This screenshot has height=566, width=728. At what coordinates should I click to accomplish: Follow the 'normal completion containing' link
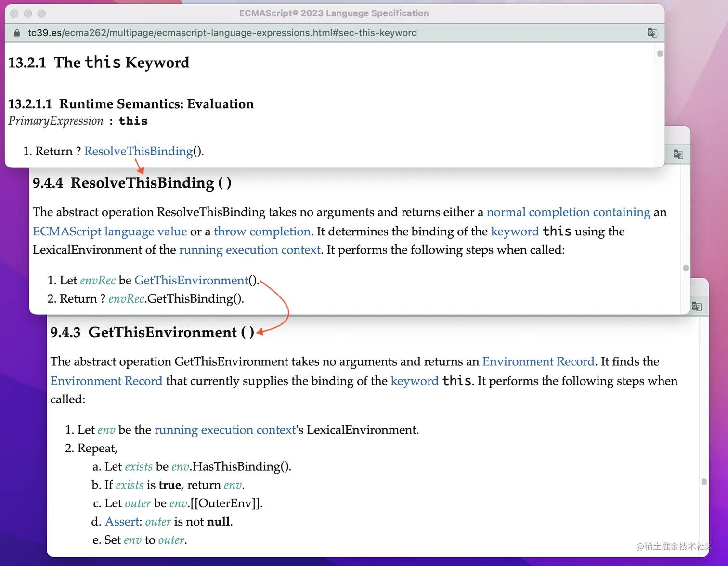pyautogui.click(x=568, y=212)
